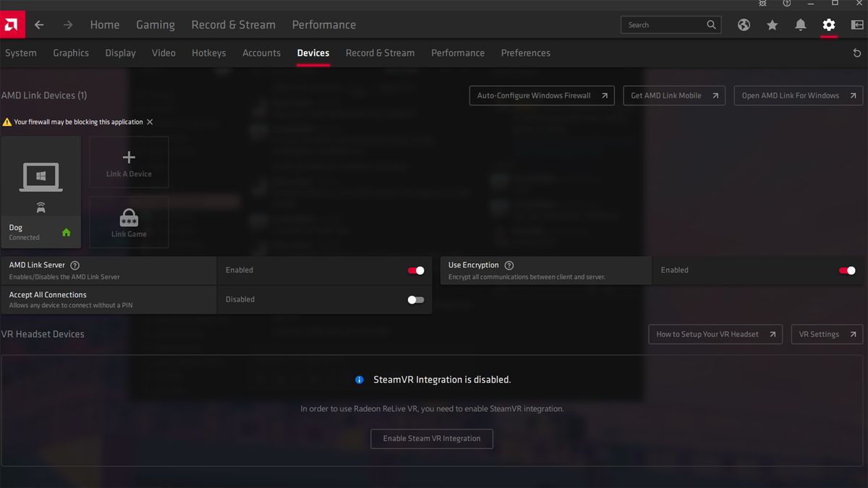Click inside the Search field
This screenshot has height=488, width=868.
coord(665,24)
